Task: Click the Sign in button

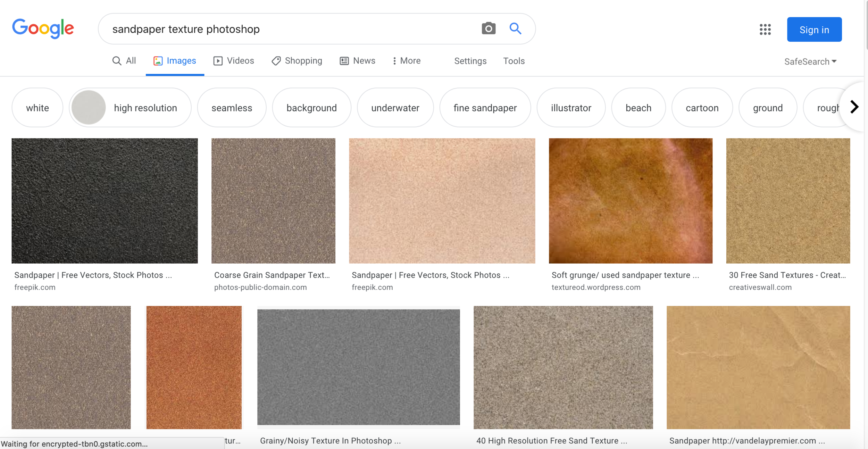Action: (x=814, y=30)
